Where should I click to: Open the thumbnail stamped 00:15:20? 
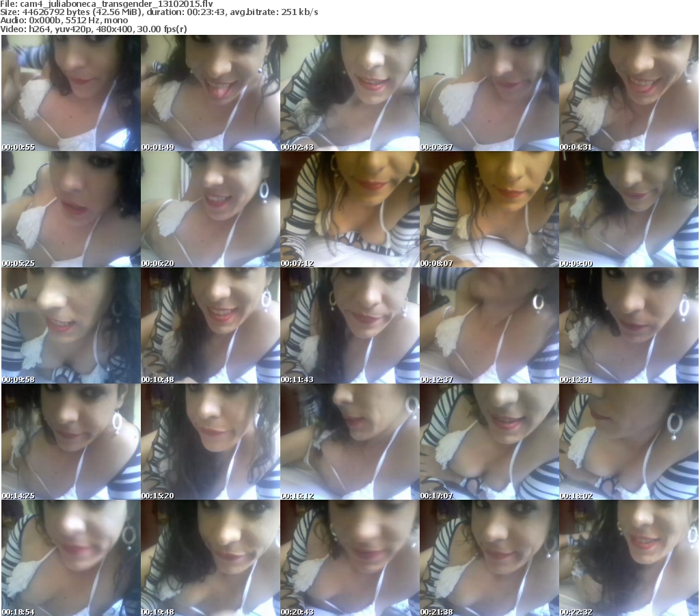click(211, 442)
